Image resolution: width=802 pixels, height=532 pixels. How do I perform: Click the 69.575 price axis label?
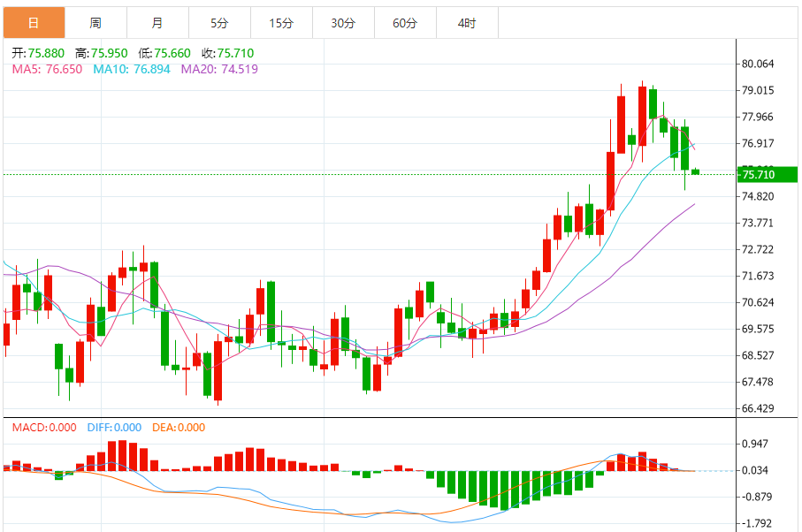(x=758, y=329)
